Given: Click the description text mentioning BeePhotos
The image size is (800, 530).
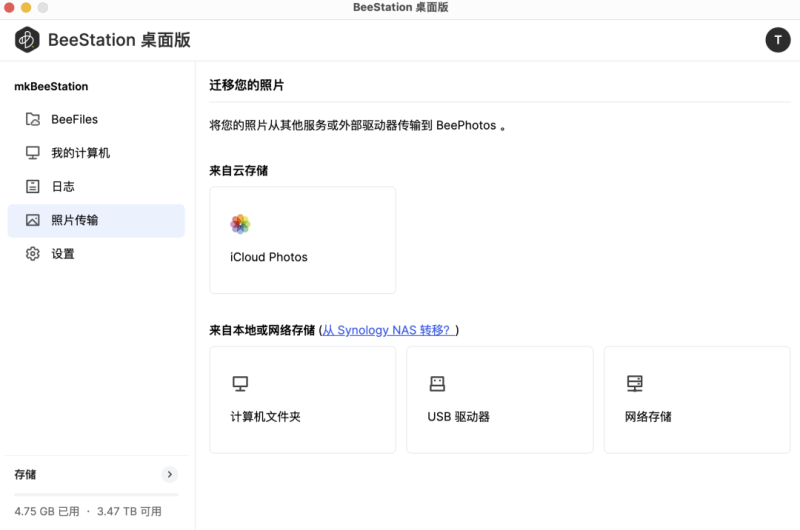Looking at the screenshot, I should pos(358,125).
